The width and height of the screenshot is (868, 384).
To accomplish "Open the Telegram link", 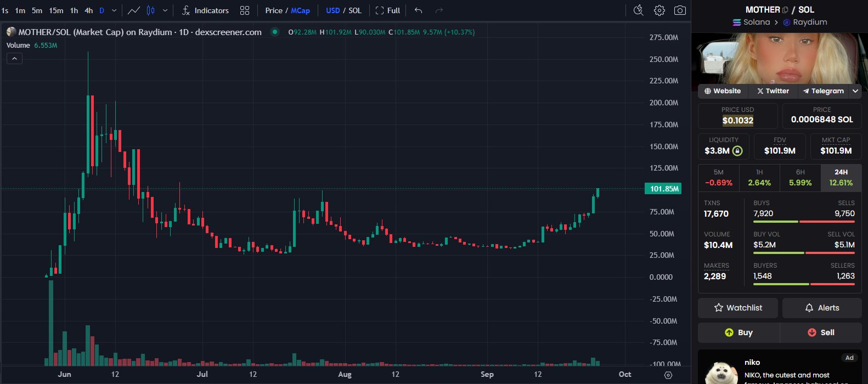I will (x=823, y=91).
